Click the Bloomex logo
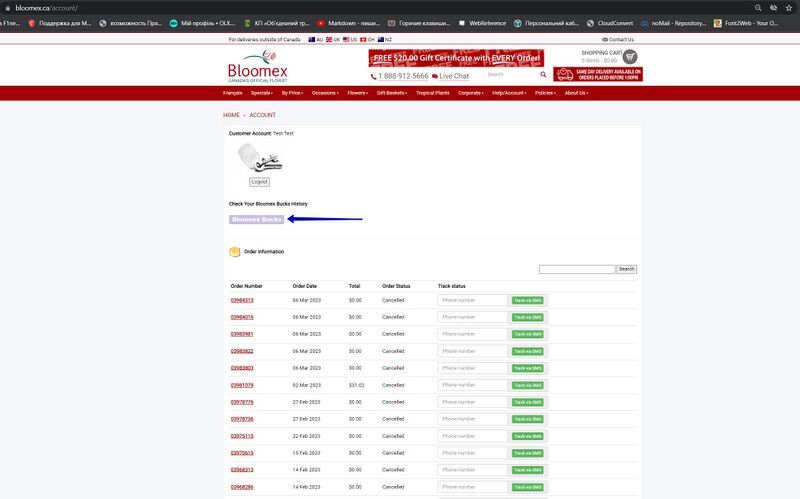 click(x=258, y=66)
